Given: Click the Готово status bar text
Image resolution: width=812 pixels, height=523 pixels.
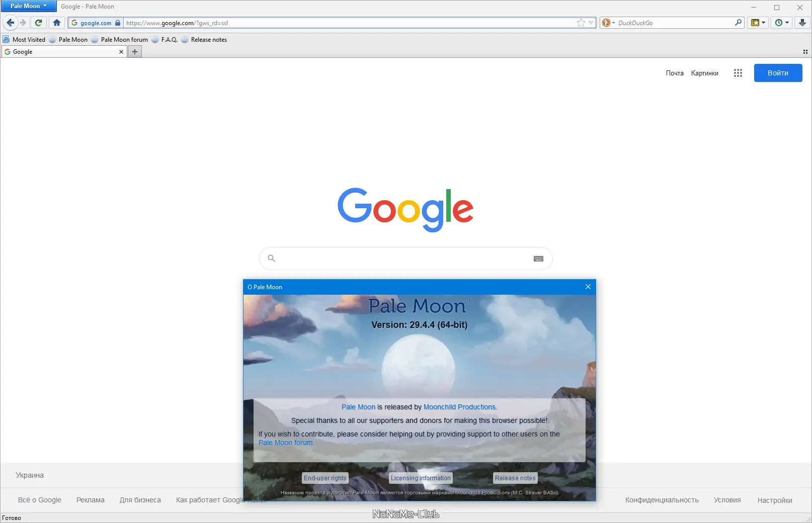Looking at the screenshot, I should [x=12, y=518].
